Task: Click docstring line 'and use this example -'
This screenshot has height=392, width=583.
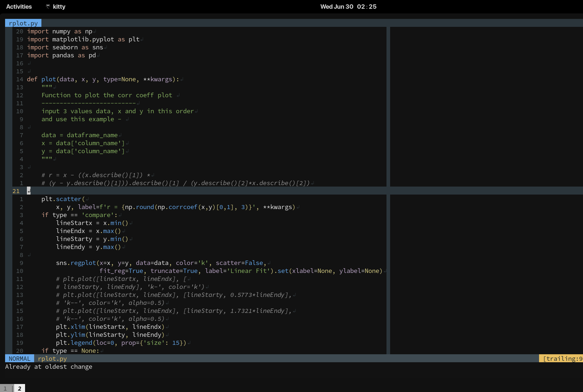Action: (x=81, y=119)
